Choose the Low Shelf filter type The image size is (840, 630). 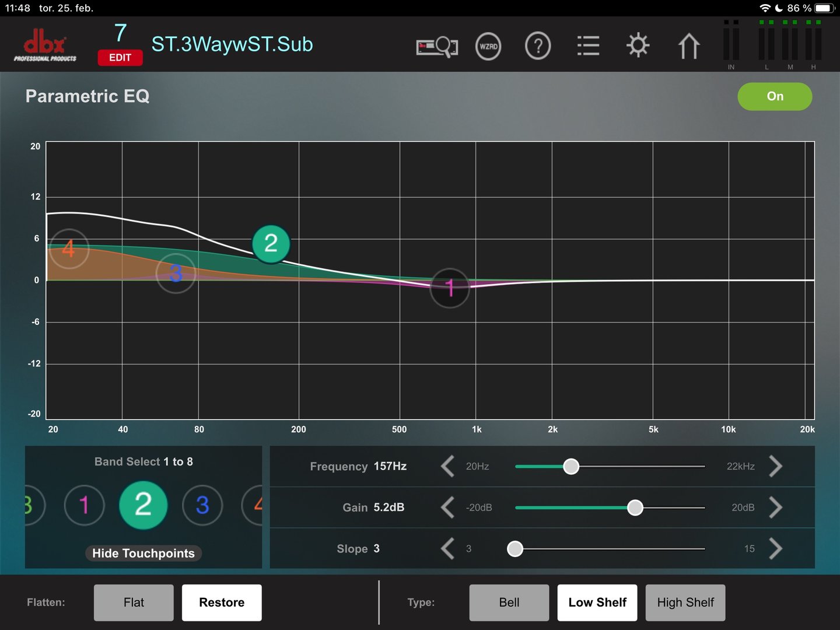(x=597, y=603)
